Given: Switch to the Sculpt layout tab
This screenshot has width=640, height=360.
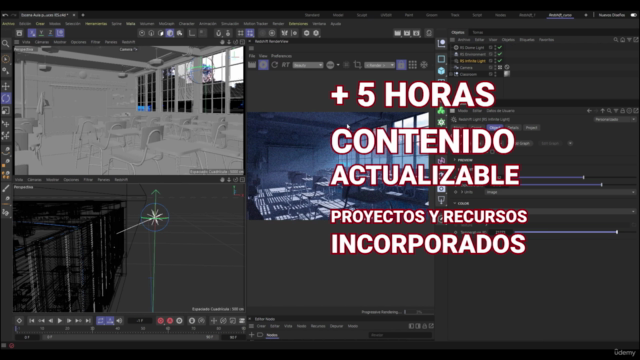Looking at the screenshot, I should point(362,15).
